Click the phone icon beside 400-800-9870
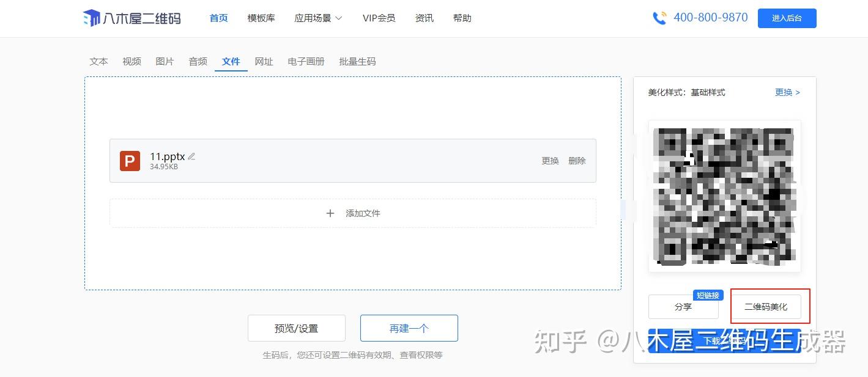 click(x=659, y=18)
